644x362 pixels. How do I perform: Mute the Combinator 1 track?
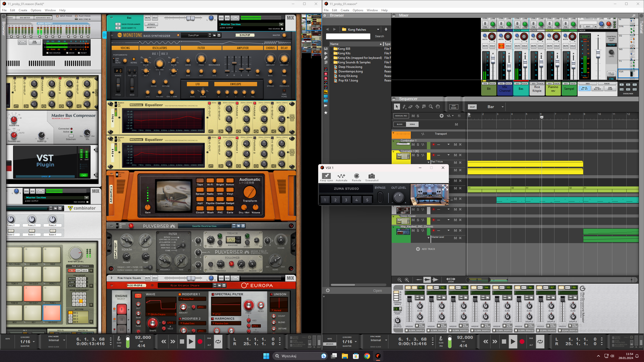[x=413, y=145]
